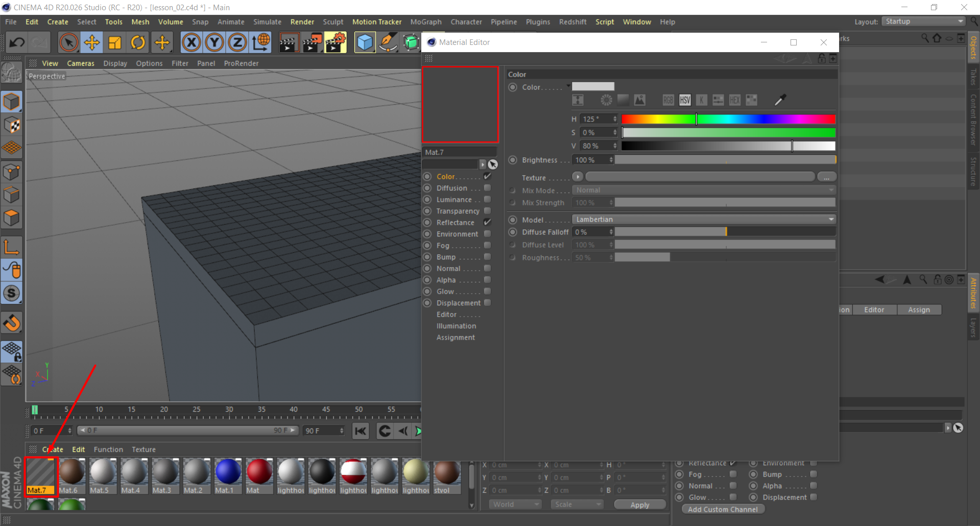Click the Hue rainbow slider
The width and height of the screenshot is (980, 526).
coord(728,119)
